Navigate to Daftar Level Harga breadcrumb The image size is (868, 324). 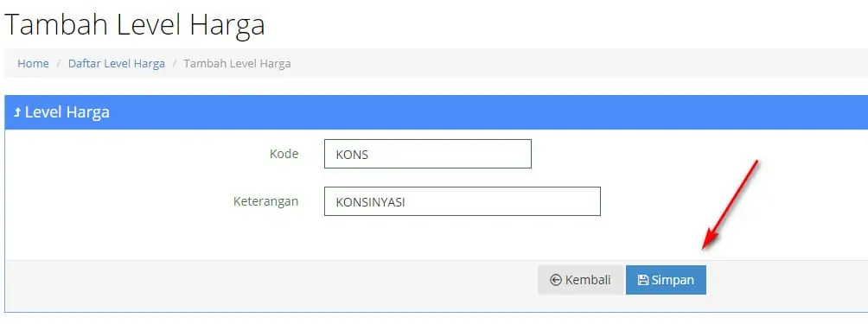point(116,64)
